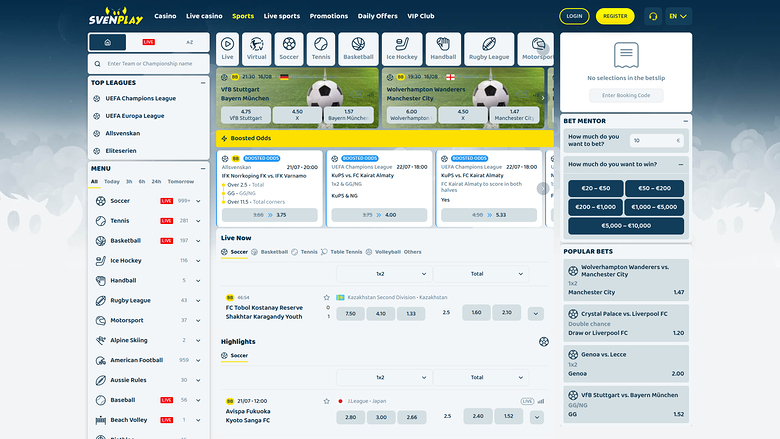Screen dimensions: 780x439
Task: Open Daily Offers in navigation
Action: click(378, 16)
